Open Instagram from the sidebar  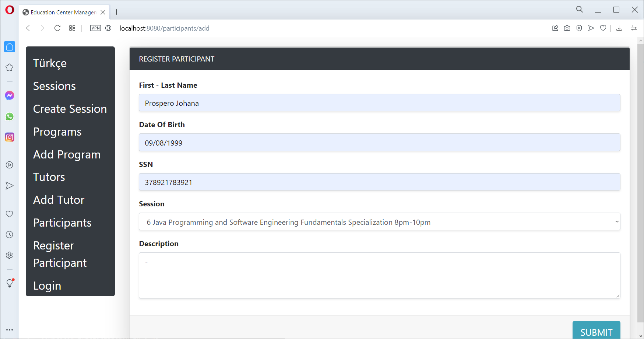(9, 137)
